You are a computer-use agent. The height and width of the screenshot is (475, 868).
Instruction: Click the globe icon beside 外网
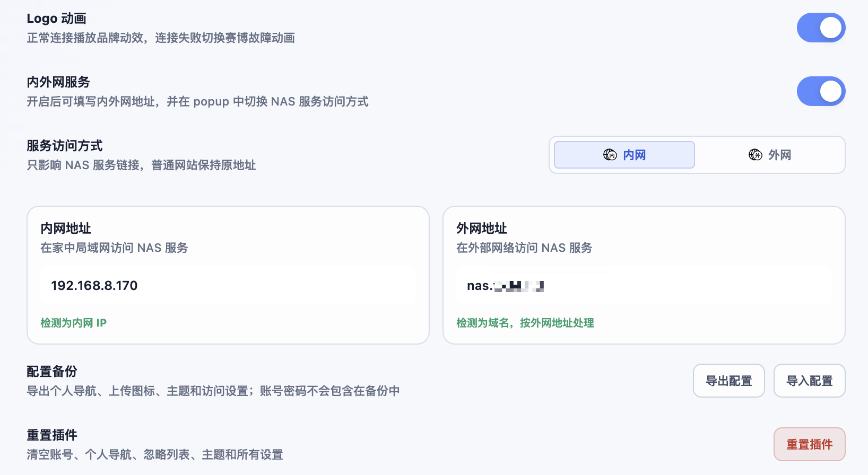tap(756, 155)
